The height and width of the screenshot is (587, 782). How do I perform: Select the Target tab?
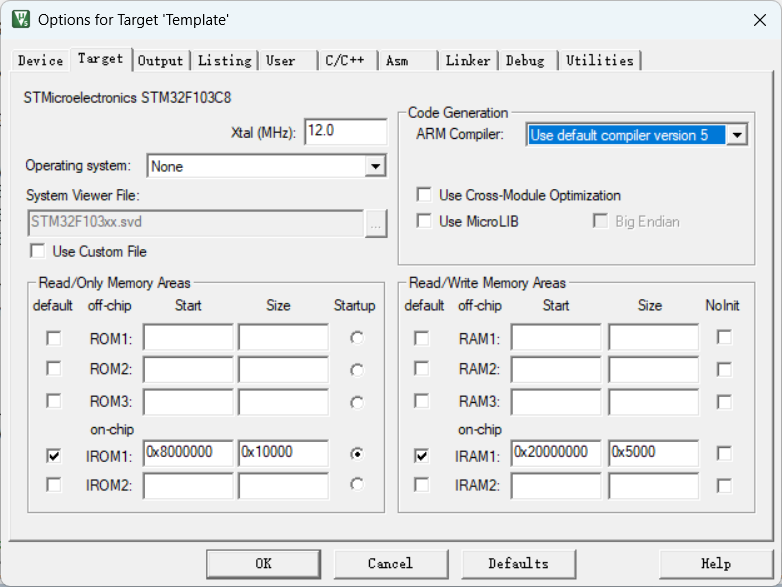pos(101,59)
